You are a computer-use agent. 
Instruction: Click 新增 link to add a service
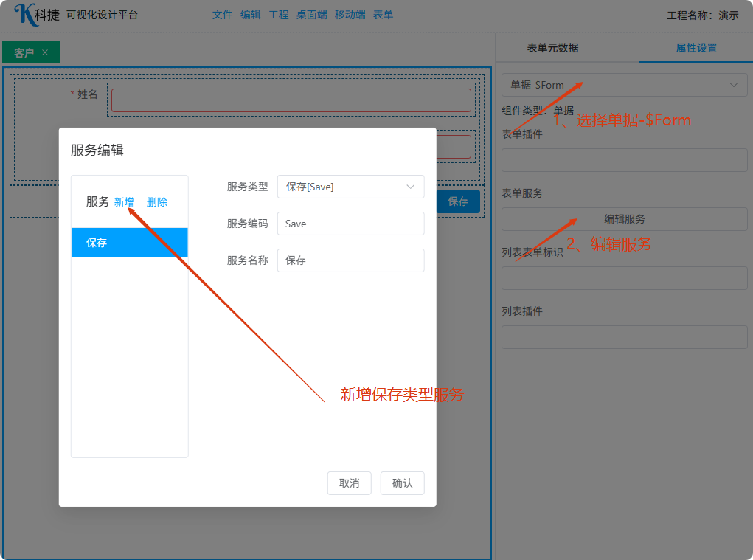point(124,202)
